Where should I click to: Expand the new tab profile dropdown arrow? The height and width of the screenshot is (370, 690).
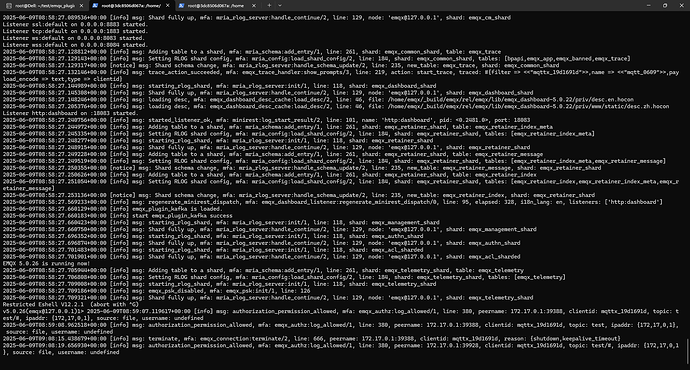click(280, 5)
